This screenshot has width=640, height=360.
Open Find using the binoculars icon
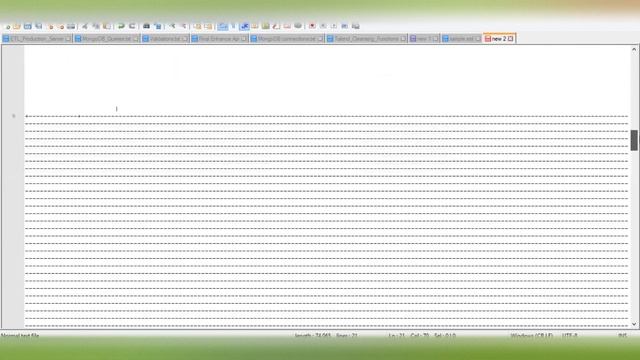pos(146,27)
